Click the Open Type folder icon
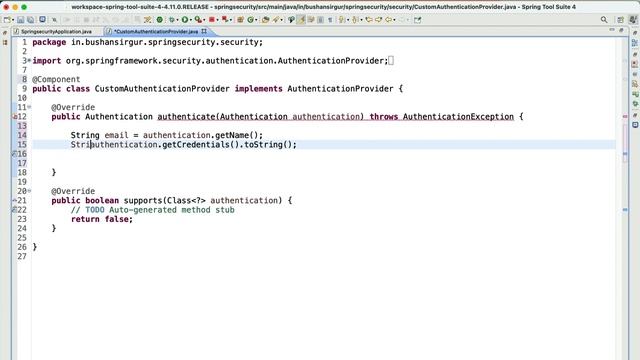This screenshot has width=640, height=360. (265, 20)
